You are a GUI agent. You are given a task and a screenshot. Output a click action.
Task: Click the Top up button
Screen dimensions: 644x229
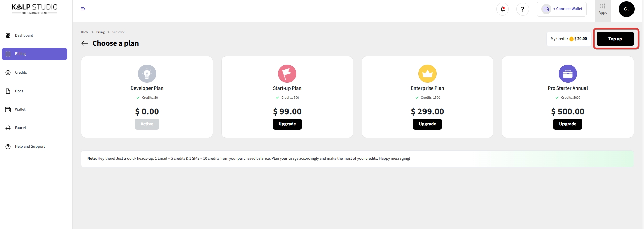[x=615, y=39]
